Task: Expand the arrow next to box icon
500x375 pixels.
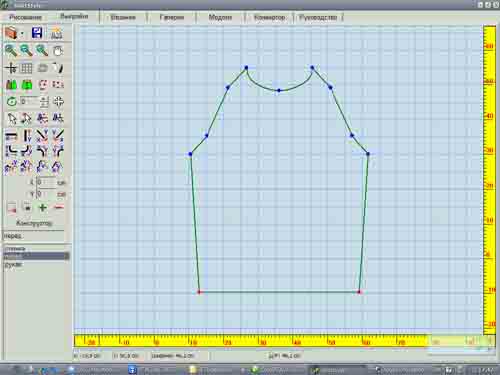Action: 22,34
